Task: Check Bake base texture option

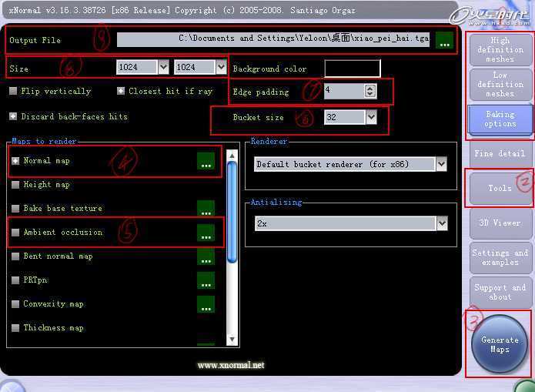Action: [15, 208]
